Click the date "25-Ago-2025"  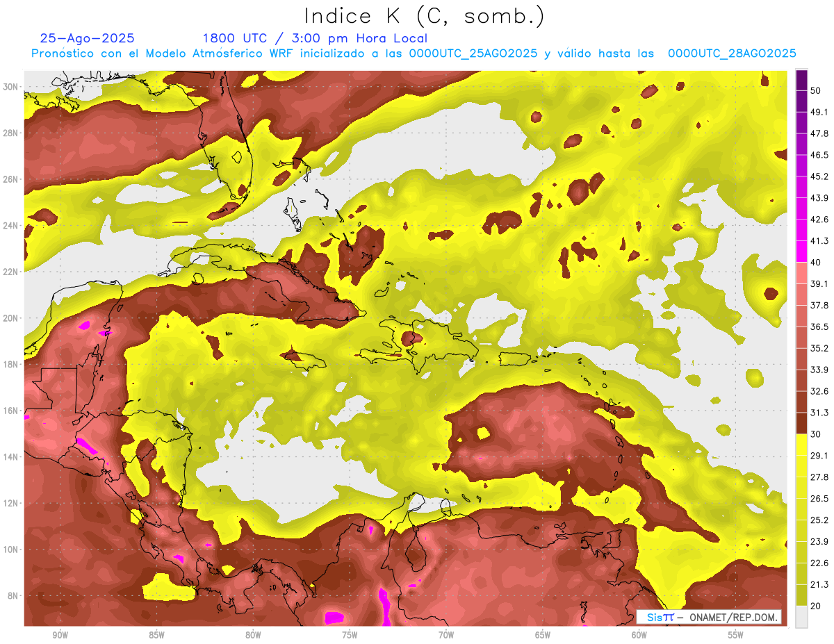(x=88, y=38)
